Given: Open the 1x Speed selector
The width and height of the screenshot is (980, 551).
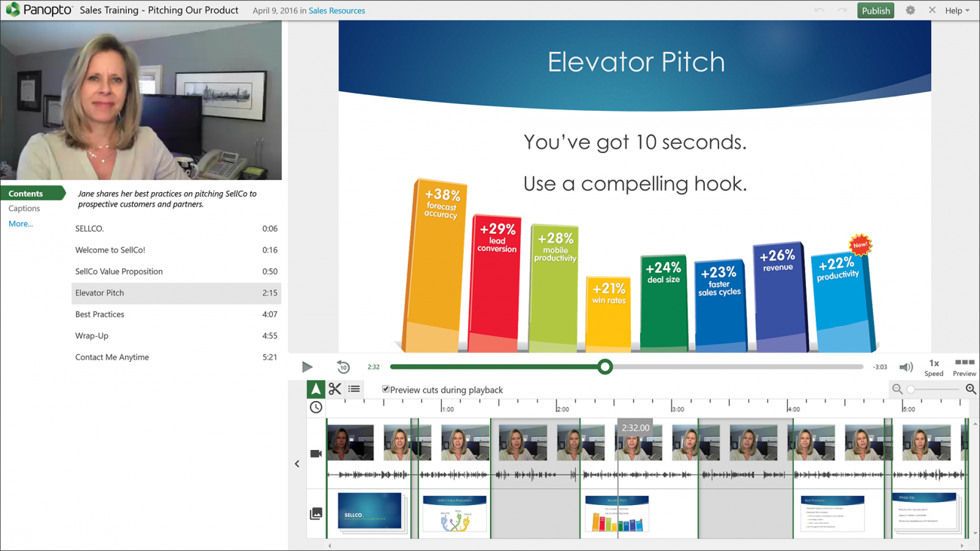Looking at the screenshot, I should (934, 366).
